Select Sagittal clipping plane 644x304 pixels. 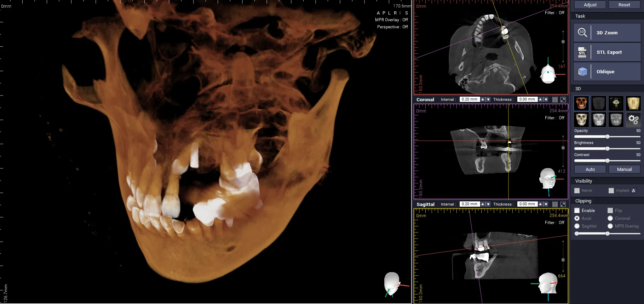[577, 226]
